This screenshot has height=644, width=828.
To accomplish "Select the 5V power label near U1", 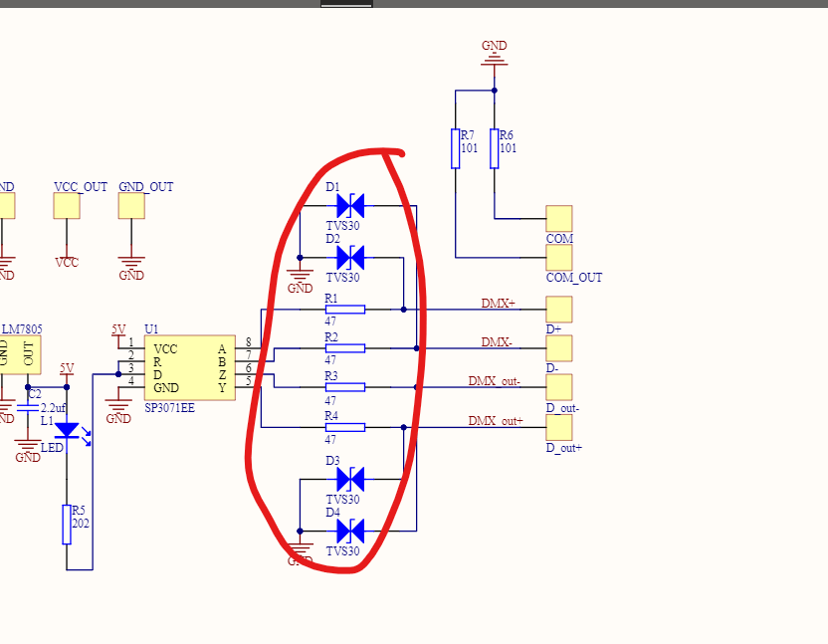I will tap(118, 331).
